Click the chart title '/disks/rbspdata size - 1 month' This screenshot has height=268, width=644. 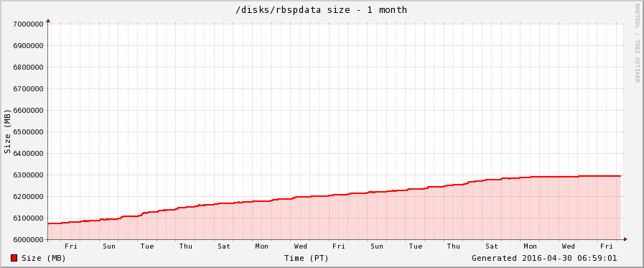321,10
